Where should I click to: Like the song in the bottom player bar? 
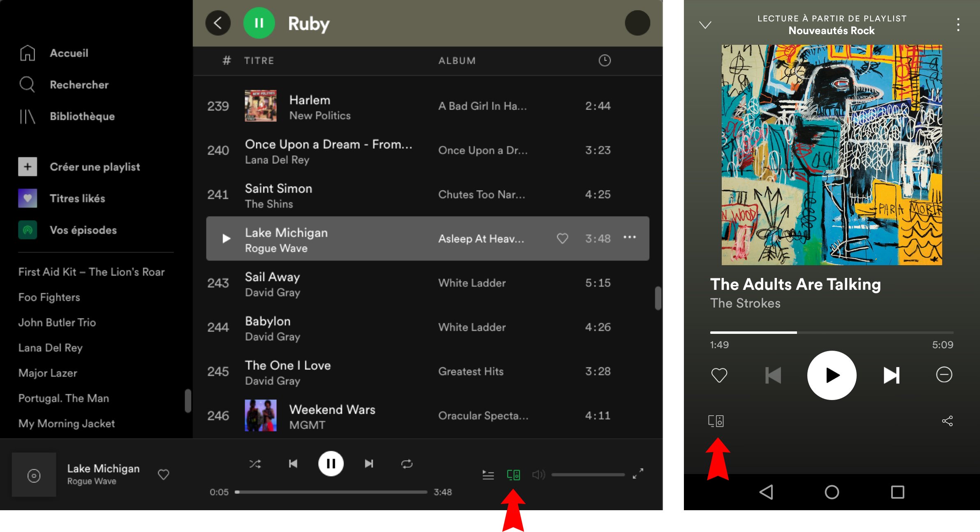[163, 474]
